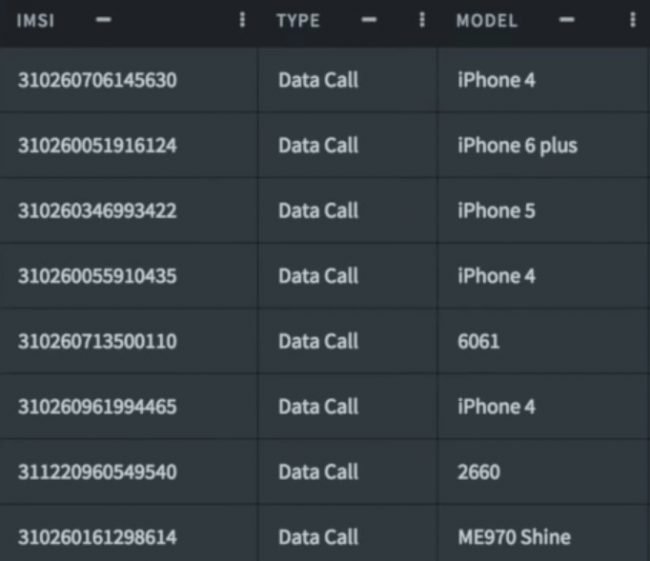Select IMSI 310260706145630 cell
This screenshot has height=561, width=650.
tap(97, 80)
